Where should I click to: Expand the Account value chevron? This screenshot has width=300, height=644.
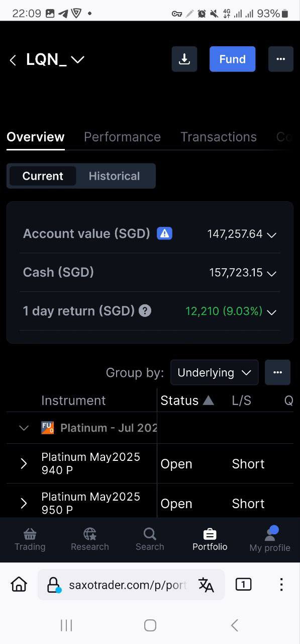pos(272,235)
